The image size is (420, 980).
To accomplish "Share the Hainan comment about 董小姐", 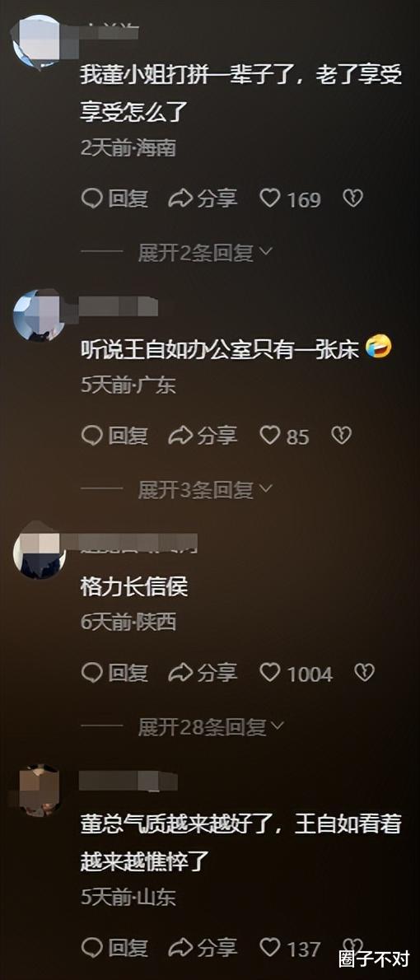I will pyautogui.click(x=203, y=199).
